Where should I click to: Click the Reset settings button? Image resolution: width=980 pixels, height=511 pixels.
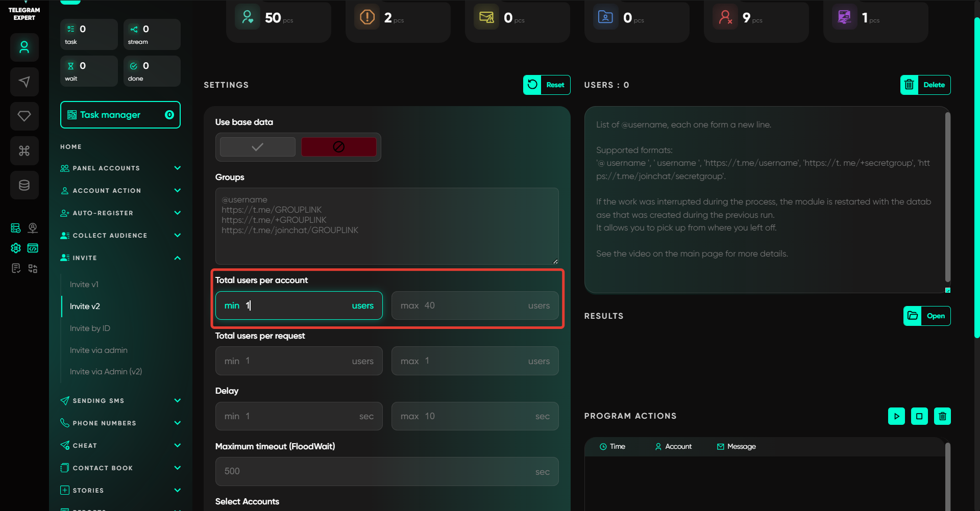547,85
